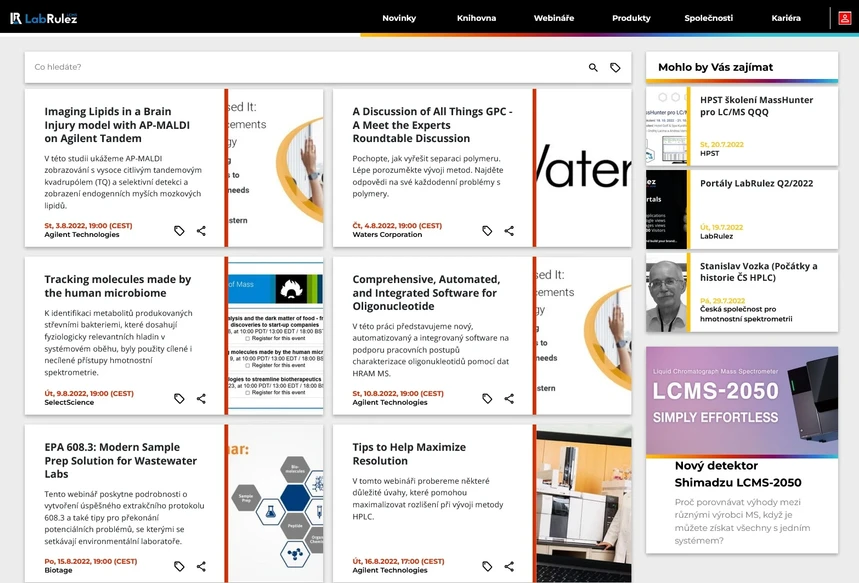
Task: Open Knihovna menu item
Action: 476,18
